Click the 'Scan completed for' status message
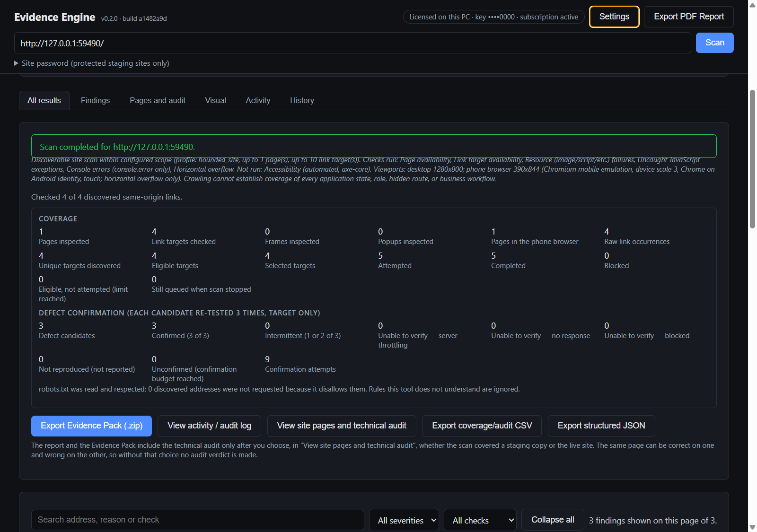The image size is (757, 532). tap(374, 147)
